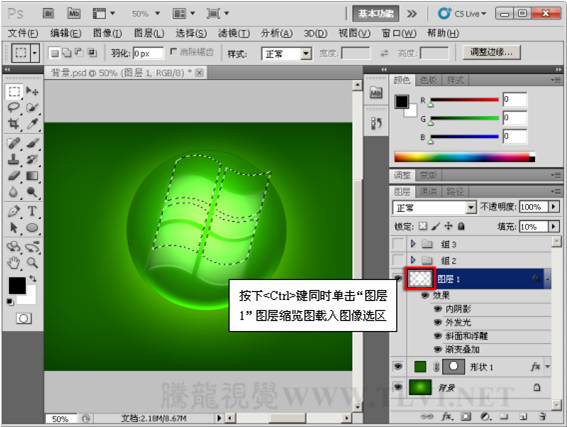Toggle Quick Mask mode icon
This screenshot has width=567, height=427.
point(24,319)
